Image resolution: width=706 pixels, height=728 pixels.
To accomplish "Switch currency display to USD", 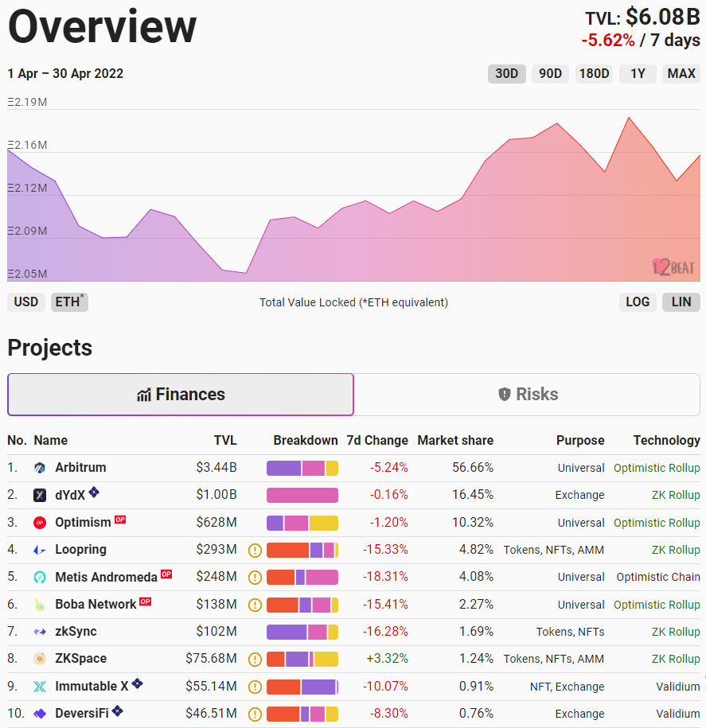I will point(26,302).
